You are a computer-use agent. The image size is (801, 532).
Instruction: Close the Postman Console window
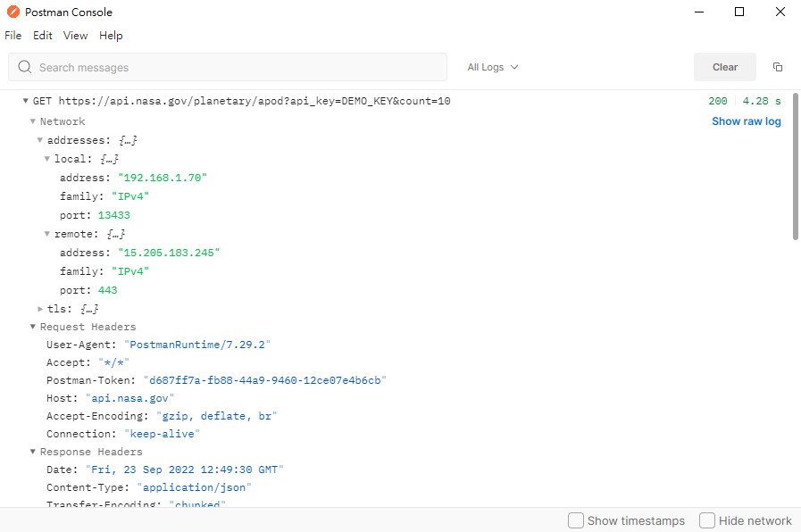point(780,12)
